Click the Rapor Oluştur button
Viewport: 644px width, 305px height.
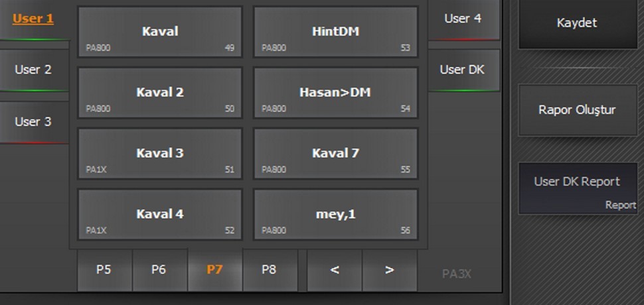click(576, 110)
